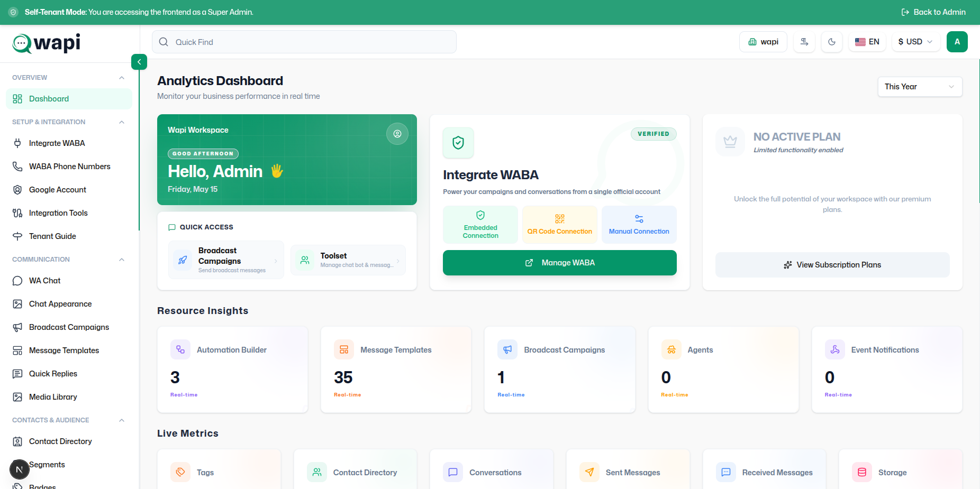
Task: Open WA Chat in sidebar
Action: click(x=69, y=281)
